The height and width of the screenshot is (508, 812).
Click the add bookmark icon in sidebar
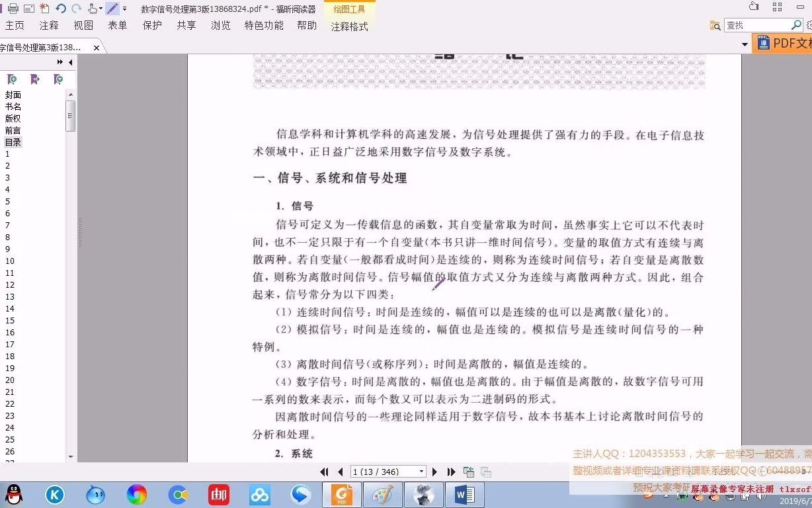click(12, 79)
